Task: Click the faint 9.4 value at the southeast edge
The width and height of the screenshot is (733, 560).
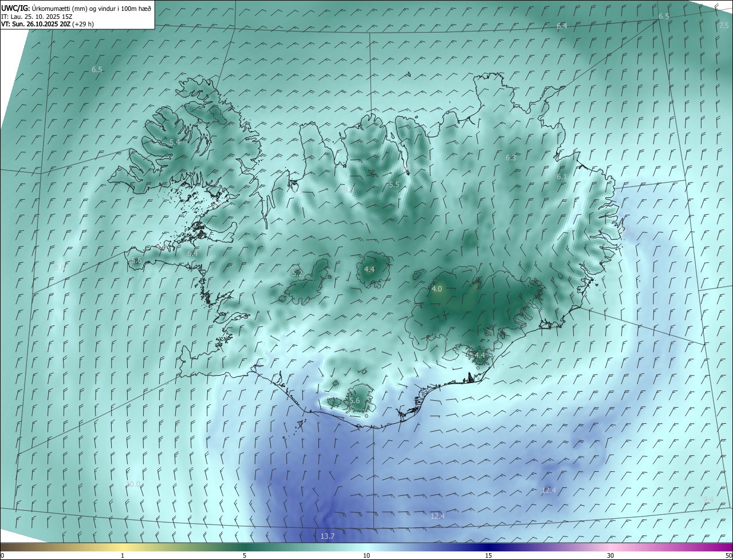Action: point(708,500)
